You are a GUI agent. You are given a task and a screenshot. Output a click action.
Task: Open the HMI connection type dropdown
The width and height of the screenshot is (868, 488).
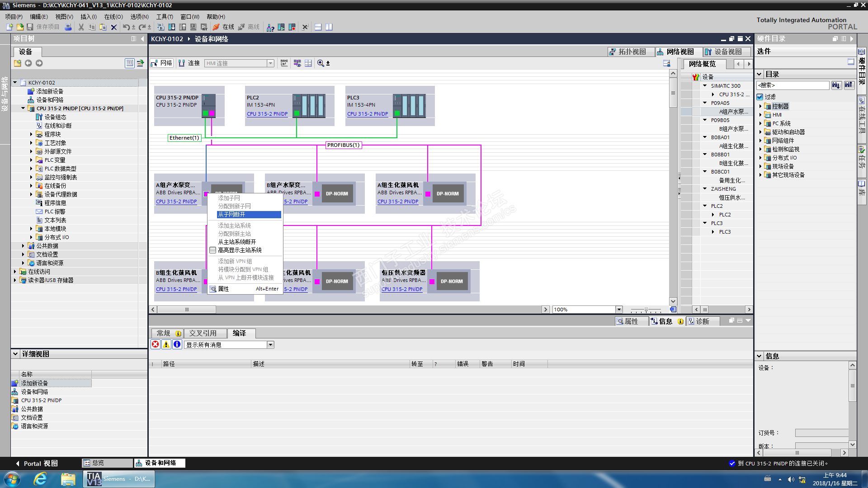coord(270,63)
